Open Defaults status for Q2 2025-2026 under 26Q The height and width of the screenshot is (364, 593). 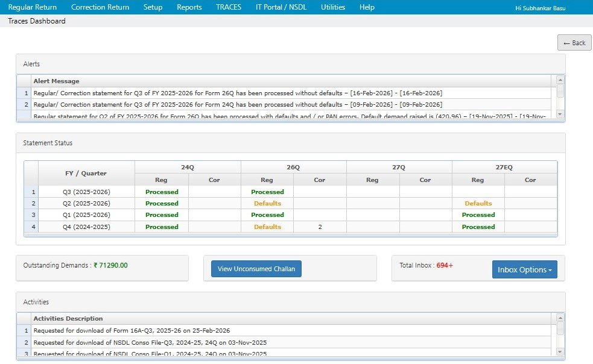coord(267,203)
